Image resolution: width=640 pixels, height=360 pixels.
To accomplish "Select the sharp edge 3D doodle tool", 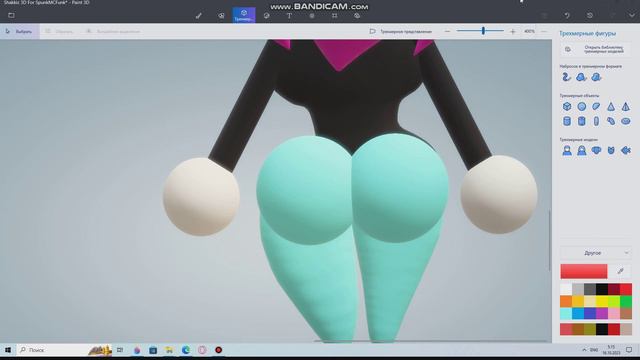I will [x=567, y=77].
